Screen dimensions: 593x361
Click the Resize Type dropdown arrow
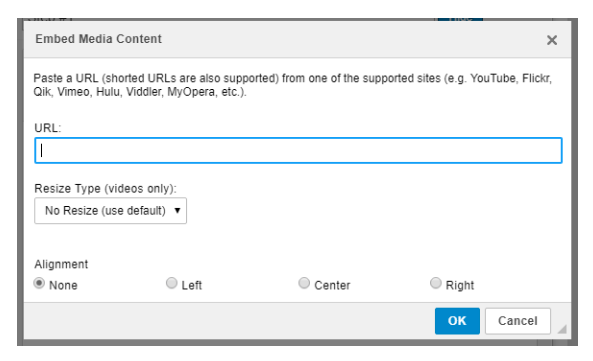point(177,210)
